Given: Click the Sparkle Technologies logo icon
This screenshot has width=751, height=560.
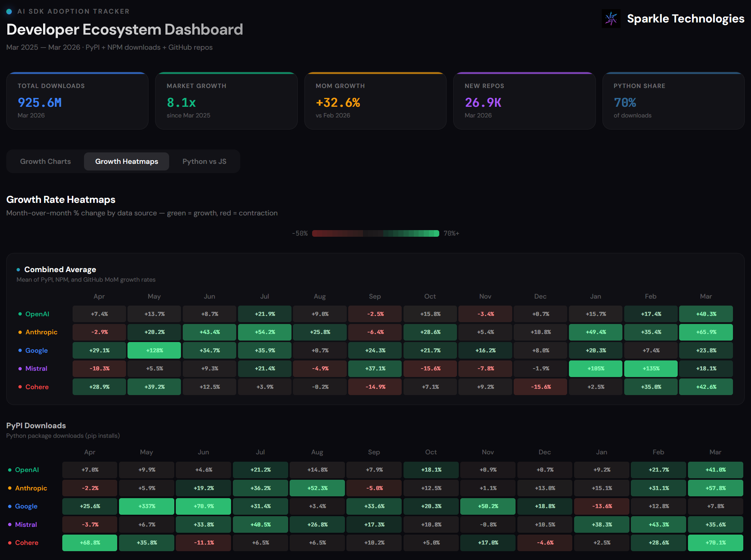Looking at the screenshot, I should tap(611, 18).
